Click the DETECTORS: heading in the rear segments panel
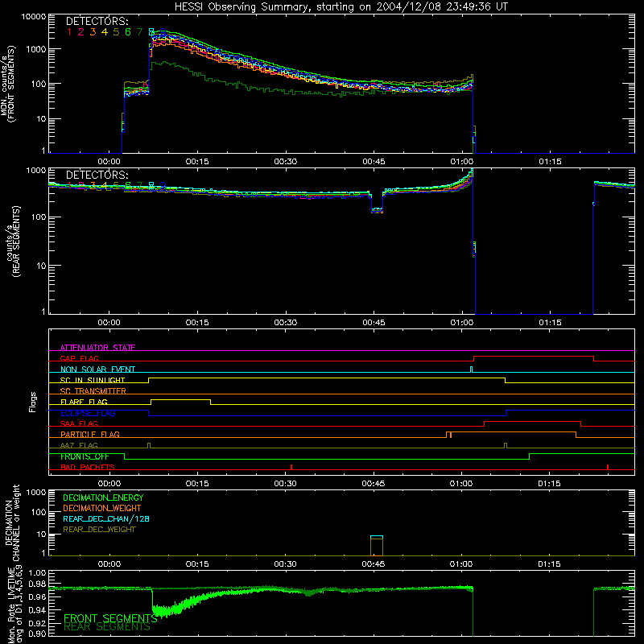644x644 pixels. 97,175
